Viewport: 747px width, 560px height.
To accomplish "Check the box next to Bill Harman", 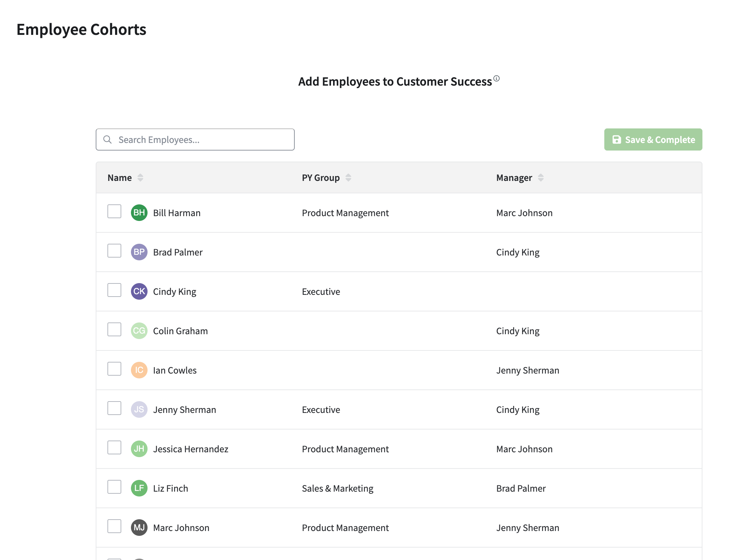I will [x=114, y=211].
